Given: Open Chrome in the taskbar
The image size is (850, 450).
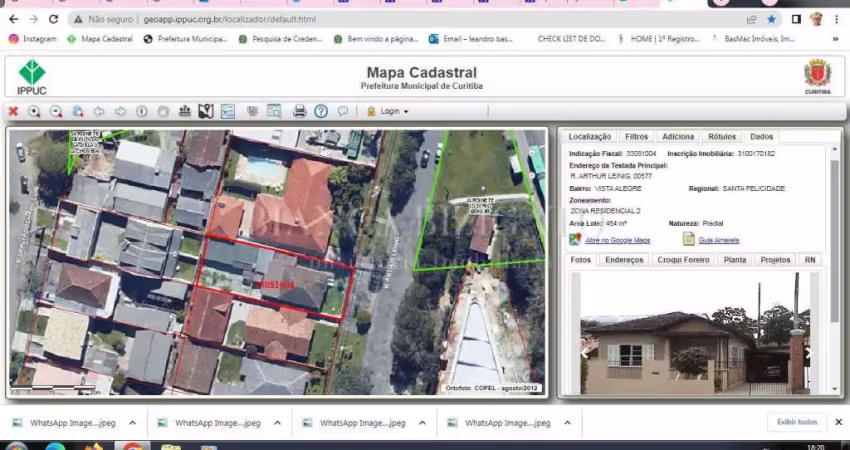Looking at the screenshot, I should click(132, 446).
